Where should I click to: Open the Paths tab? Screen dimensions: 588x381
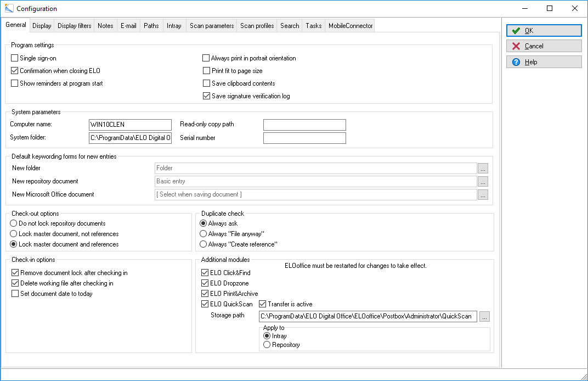(x=151, y=25)
